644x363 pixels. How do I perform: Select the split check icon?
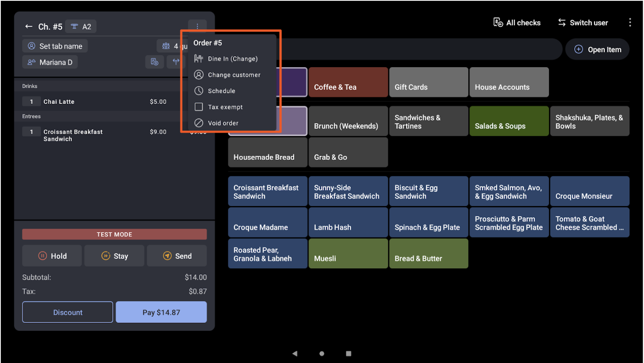176,62
